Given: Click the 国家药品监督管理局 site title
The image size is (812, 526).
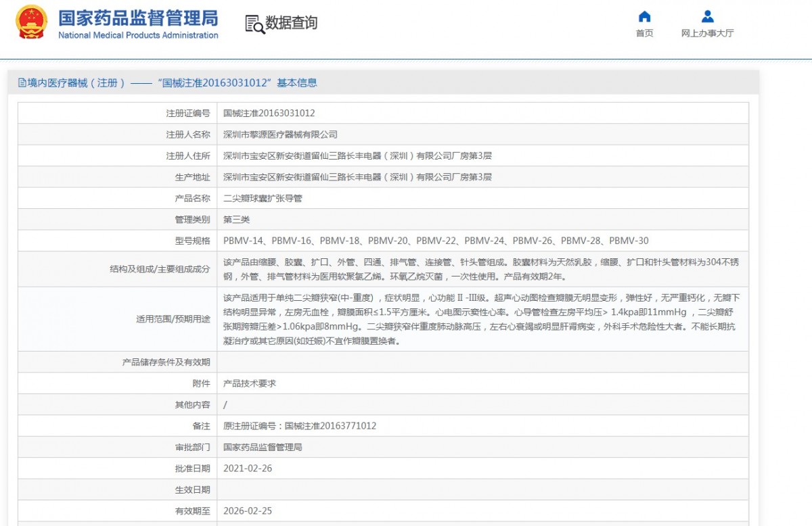Looking at the screenshot, I should pos(138,17).
